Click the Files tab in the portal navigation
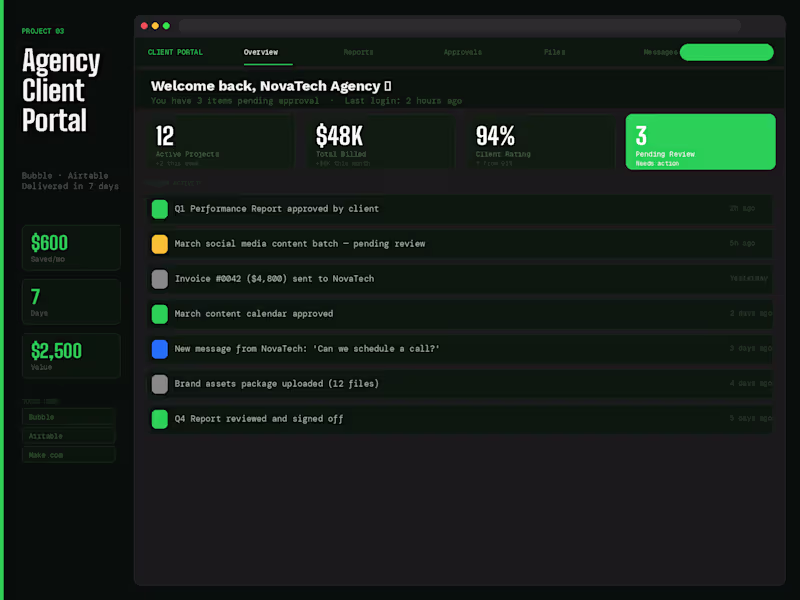 554,52
